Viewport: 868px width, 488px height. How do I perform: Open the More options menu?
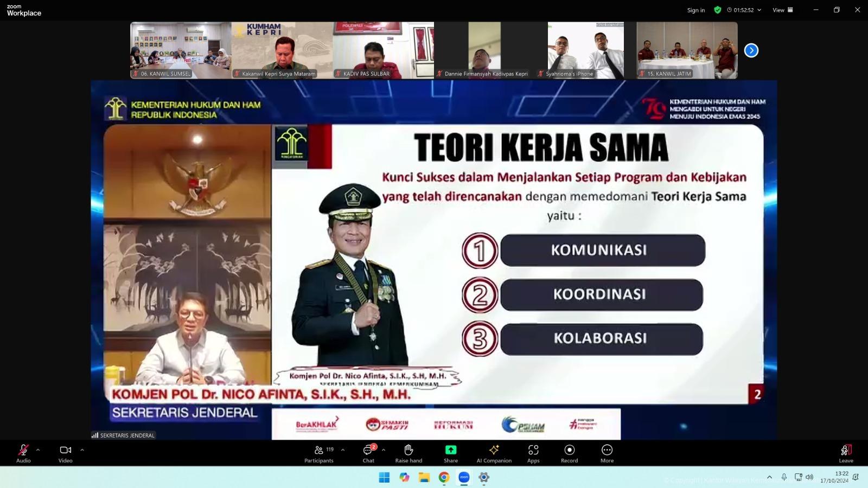click(607, 453)
